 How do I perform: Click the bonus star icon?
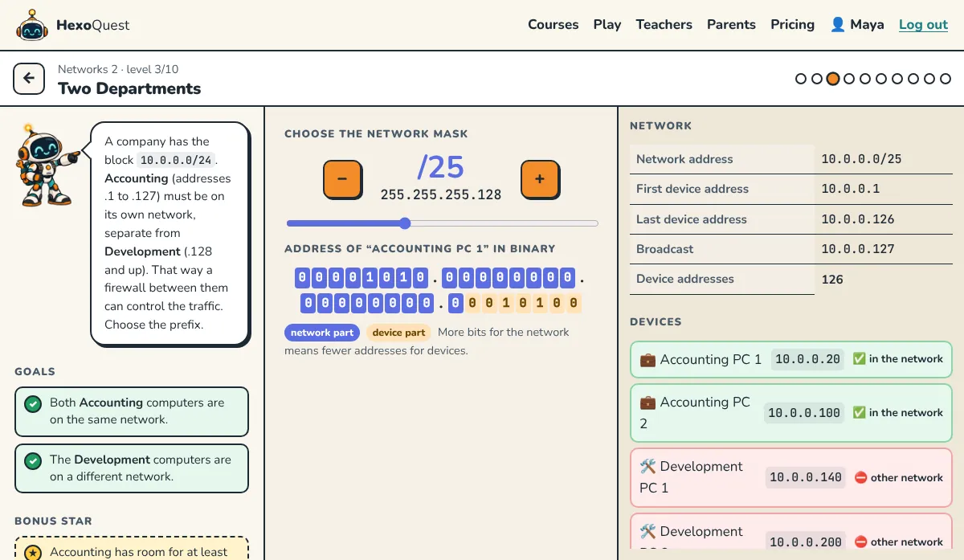33,553
